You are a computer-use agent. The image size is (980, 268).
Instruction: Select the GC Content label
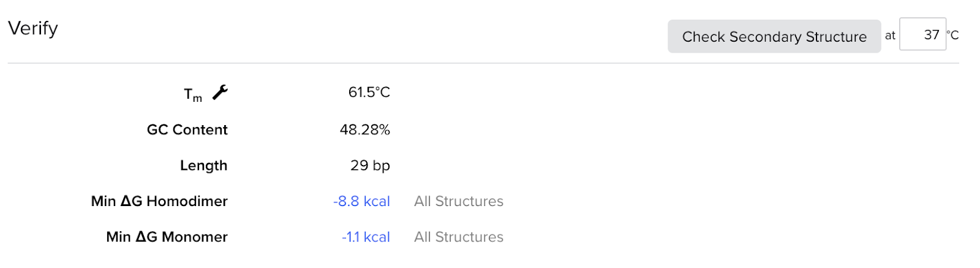pyautogui.click(x=187, y=130)
